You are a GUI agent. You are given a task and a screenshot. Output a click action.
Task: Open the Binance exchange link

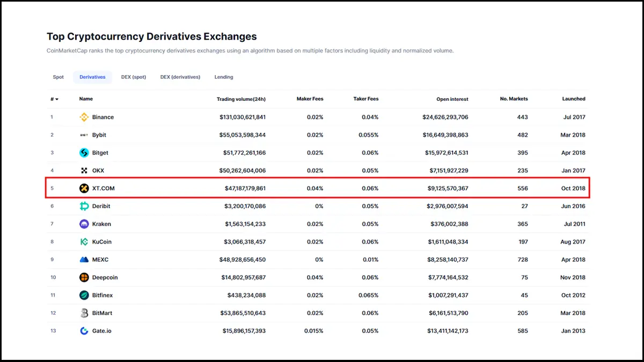click(103, 117)
